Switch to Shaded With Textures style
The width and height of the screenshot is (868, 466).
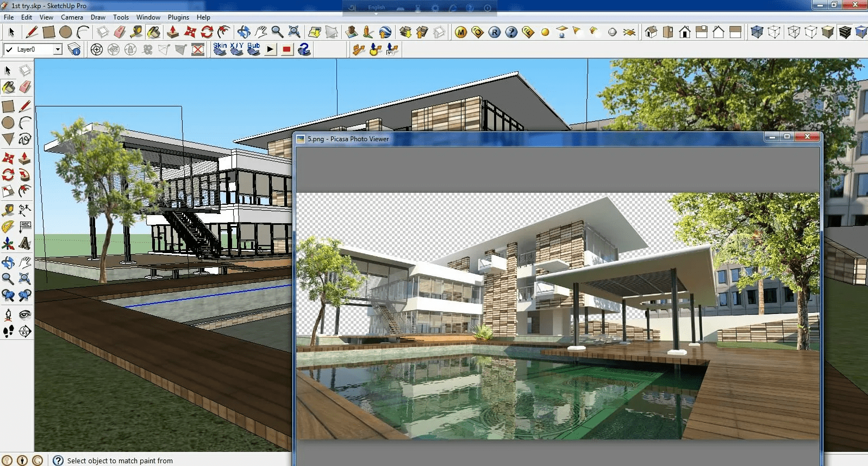click(x=845, y=32)
